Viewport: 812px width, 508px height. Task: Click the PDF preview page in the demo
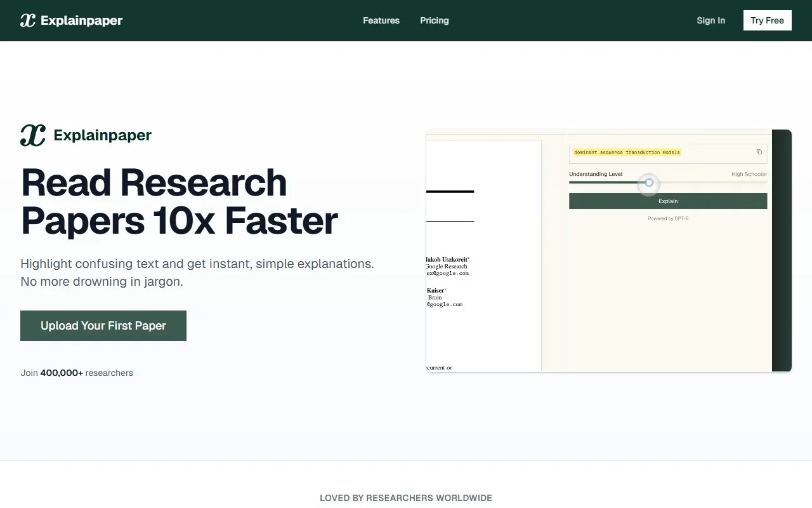tap(483, 254)
